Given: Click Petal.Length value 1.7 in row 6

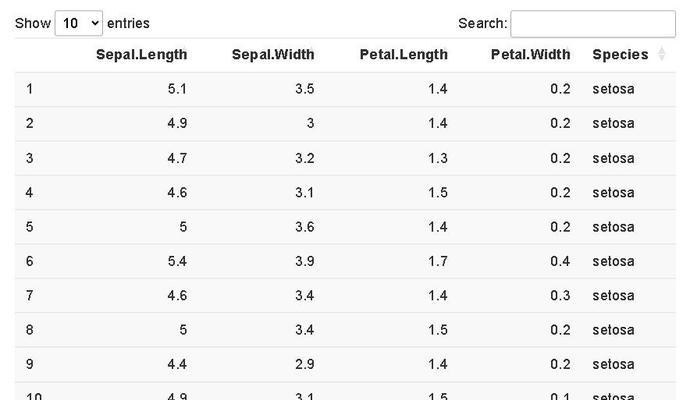Looking at the screenshot, I should coord(438,261).
